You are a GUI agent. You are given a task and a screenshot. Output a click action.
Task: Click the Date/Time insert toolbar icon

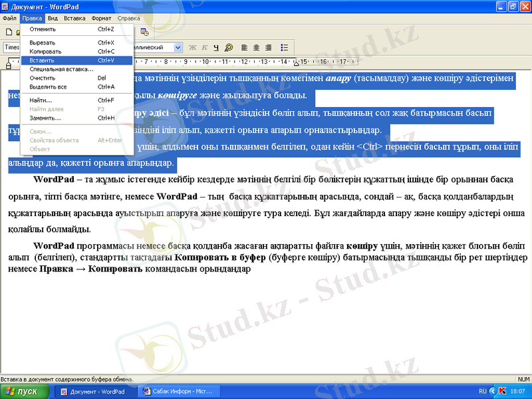144,32
